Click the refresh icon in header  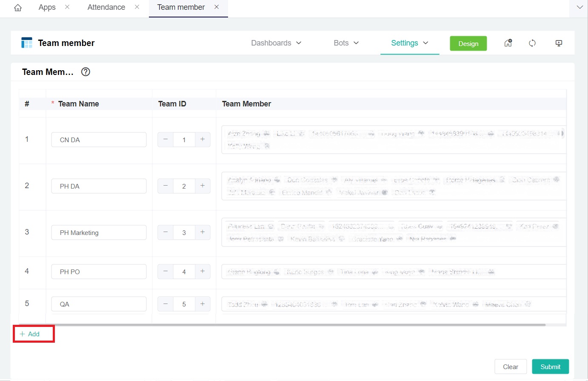point(532,43)
